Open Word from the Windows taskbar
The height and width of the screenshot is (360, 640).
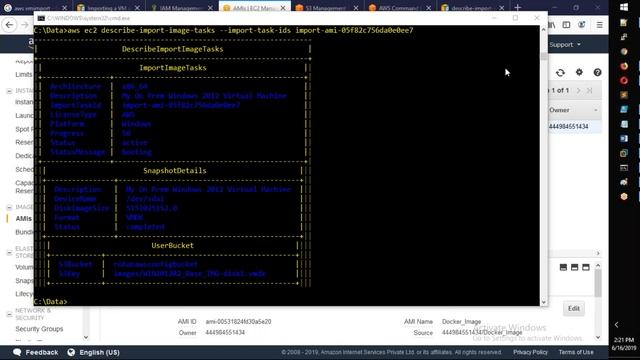click(624, 139)
